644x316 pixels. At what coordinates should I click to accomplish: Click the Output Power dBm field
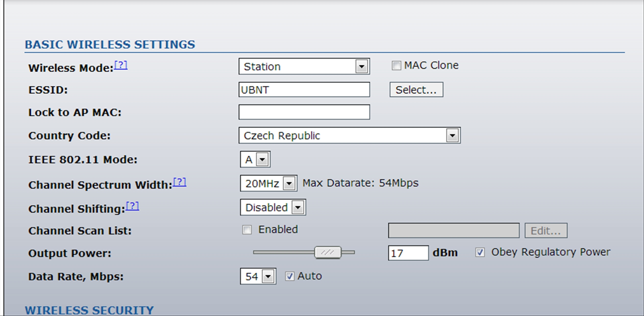coord(408,253)
